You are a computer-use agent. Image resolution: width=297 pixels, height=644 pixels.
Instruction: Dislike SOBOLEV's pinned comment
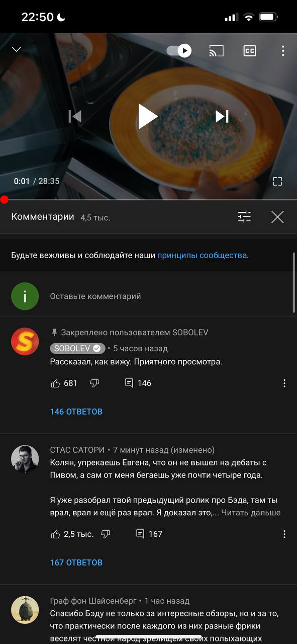pos(94,383)
